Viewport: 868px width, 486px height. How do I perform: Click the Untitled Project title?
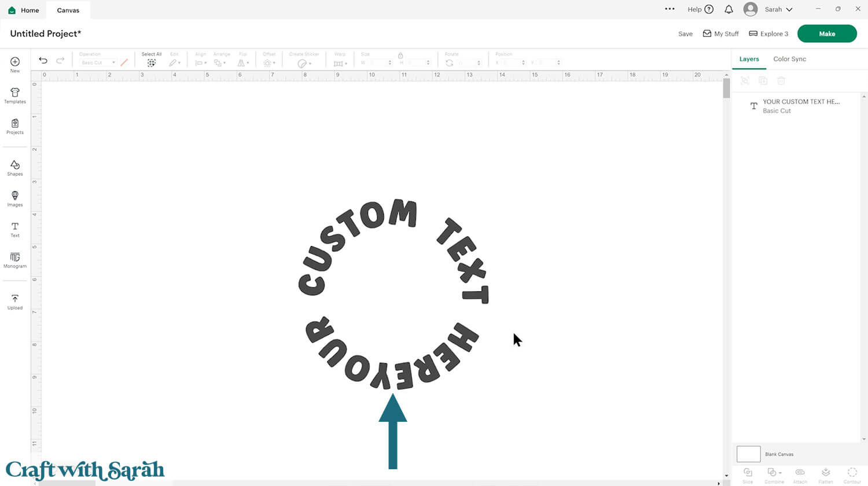pos(46,34)
